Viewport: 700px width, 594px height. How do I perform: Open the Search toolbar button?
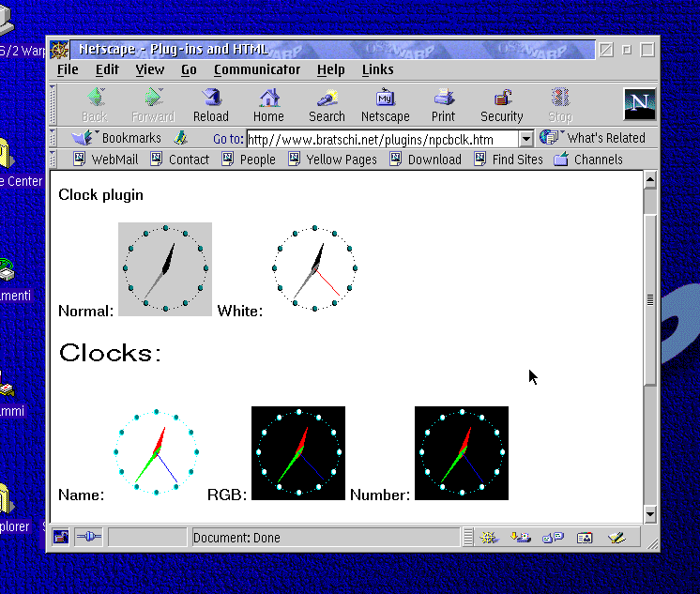click(x=327, y=104)
